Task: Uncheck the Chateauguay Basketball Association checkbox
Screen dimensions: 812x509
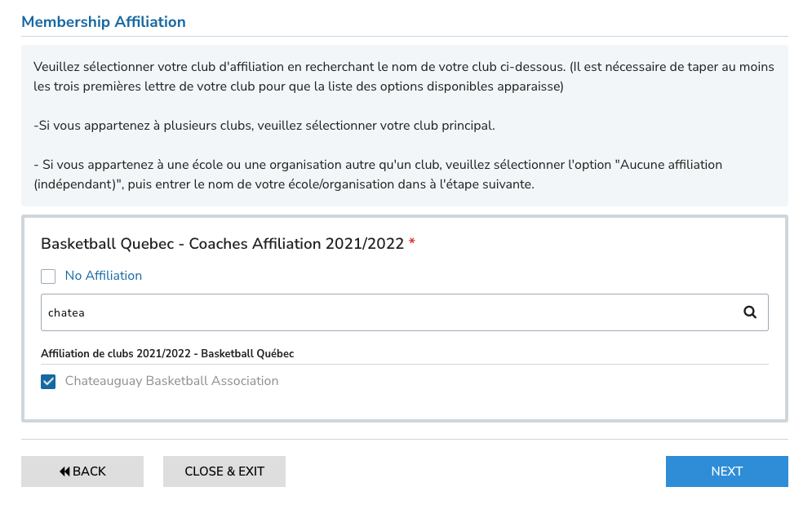Action: click(48, 382)
